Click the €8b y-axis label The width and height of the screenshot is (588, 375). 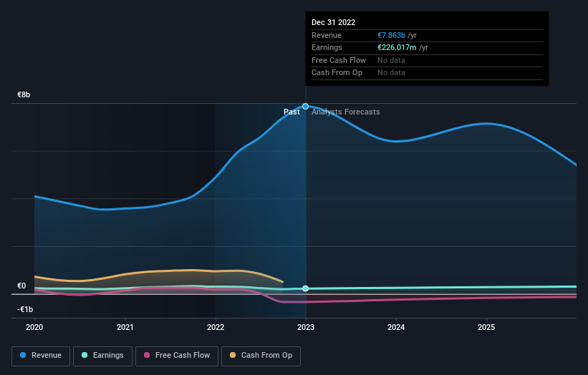point(24,94)
